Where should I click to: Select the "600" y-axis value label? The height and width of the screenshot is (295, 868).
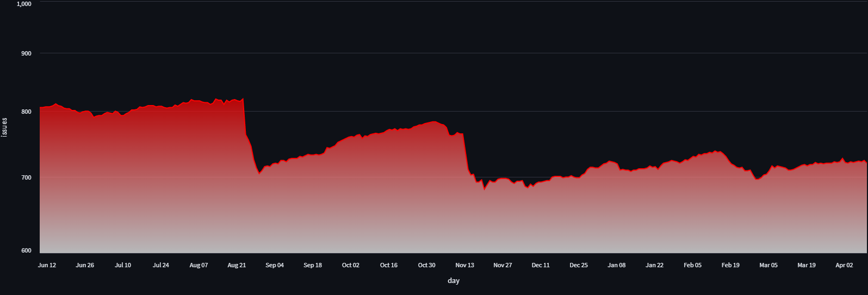click(x=26, y=250)
